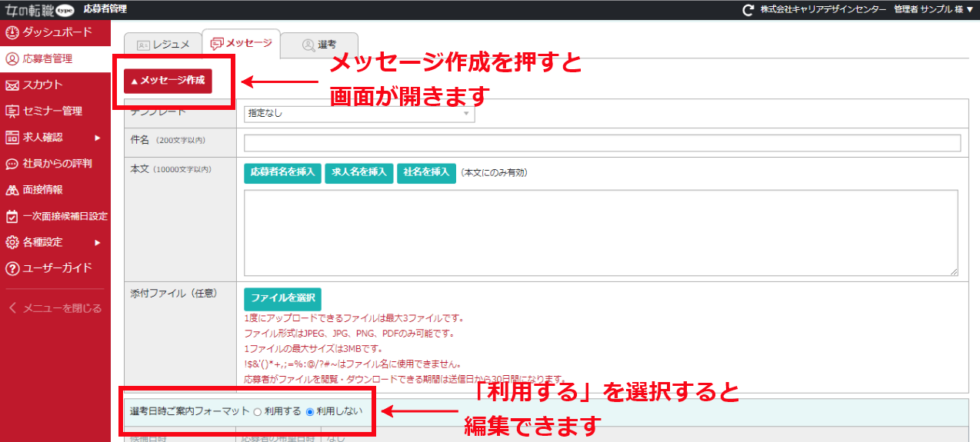Expand the 求人確認 submenu arrow
980x442 pixels.
click(x=98, y=138)
